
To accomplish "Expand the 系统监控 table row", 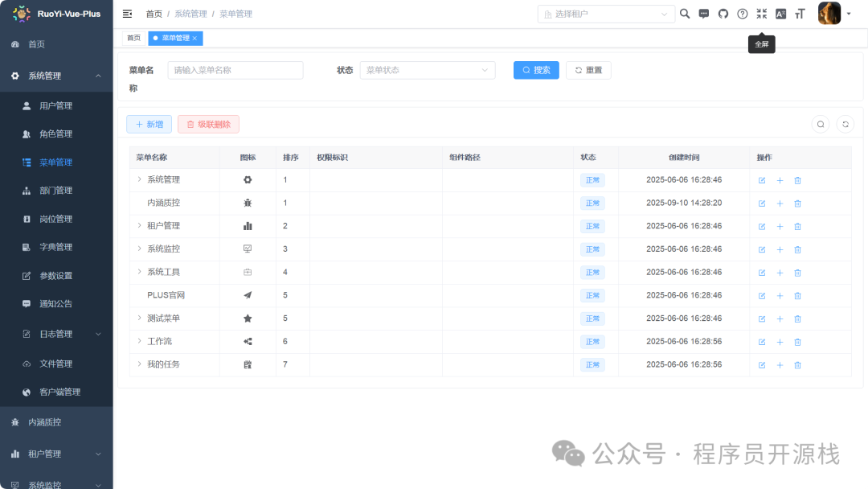I will [x=140, y=249].
